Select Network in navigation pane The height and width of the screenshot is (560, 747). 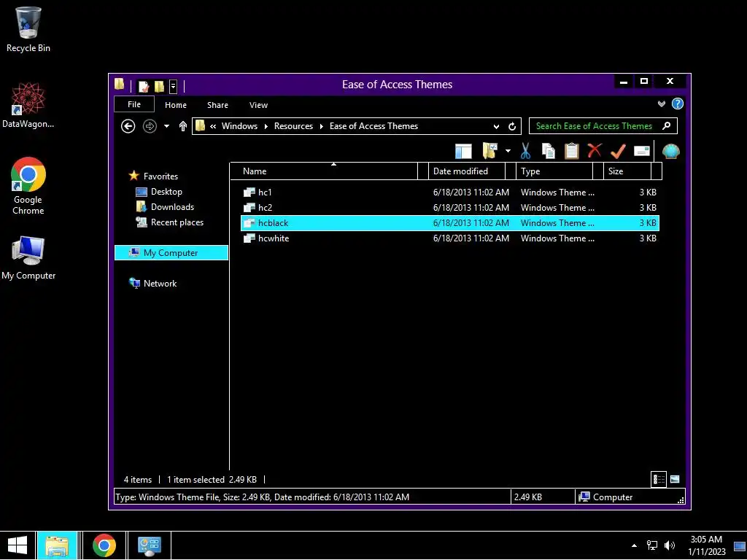pyautogui.click(x=160, y=284)
